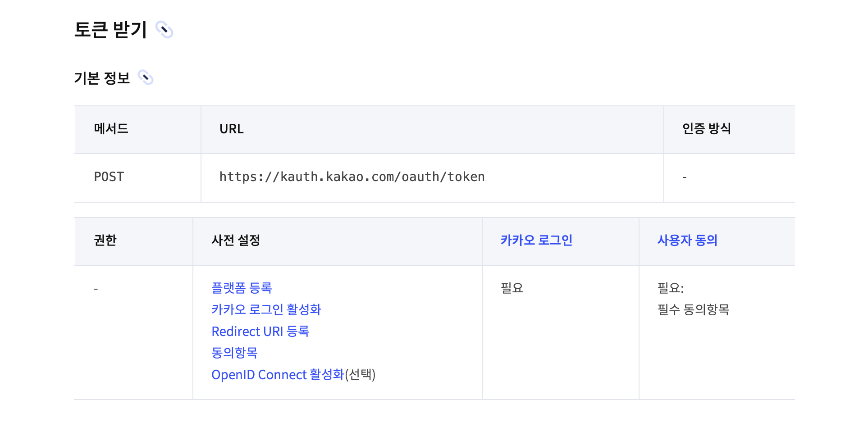Open the 플랫폼 등록 link
Viewport: 868px width, 436px height.
coord(242,288)
